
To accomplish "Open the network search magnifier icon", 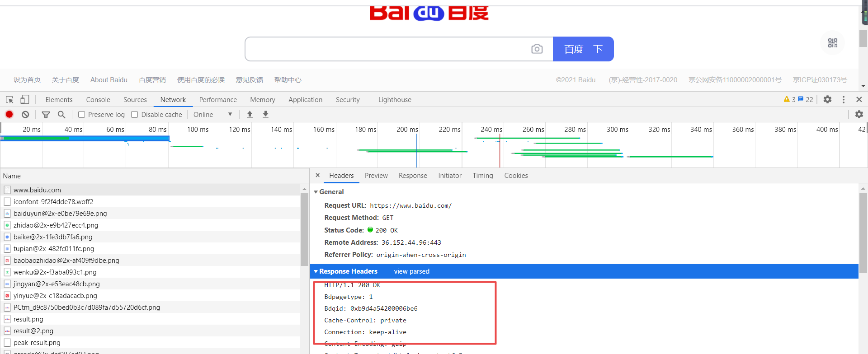I will pos(61,114).
